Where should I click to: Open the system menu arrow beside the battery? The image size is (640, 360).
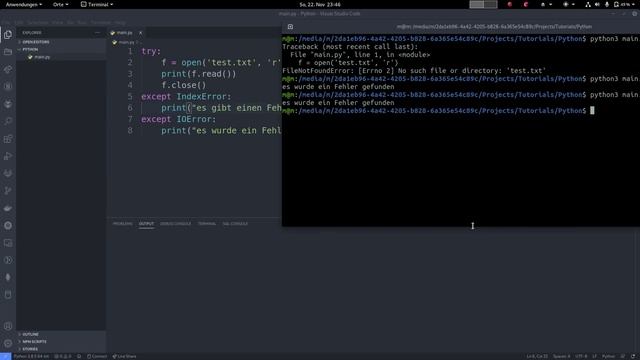(634, 4)
